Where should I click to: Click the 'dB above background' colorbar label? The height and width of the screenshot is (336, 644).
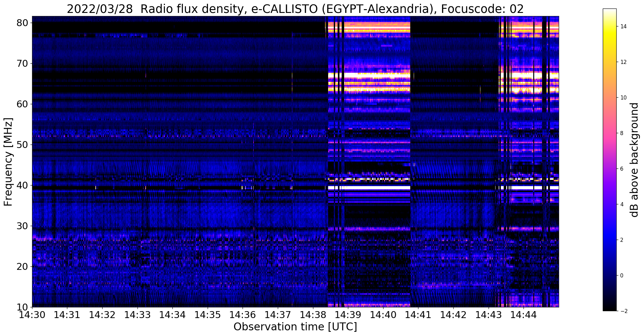click(634, 160)
